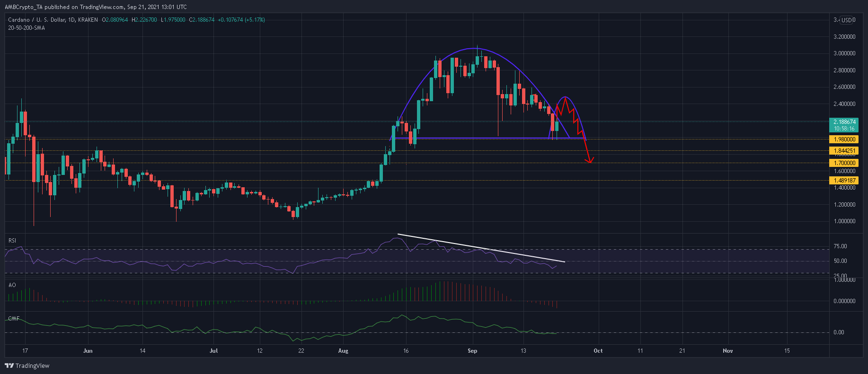Click the 3.000000 price axis label
Image resolution: width=868 pixels, height=374 pixels.
click(x=844, y=53)
